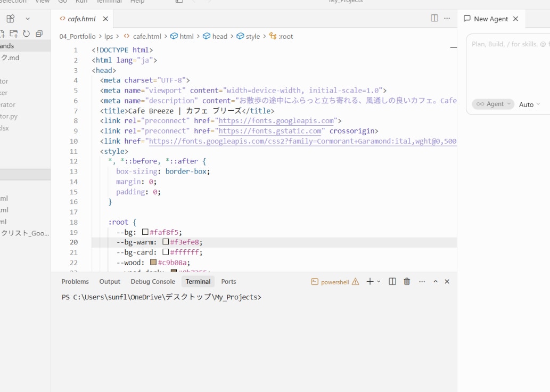Open the Go menu

62,2
